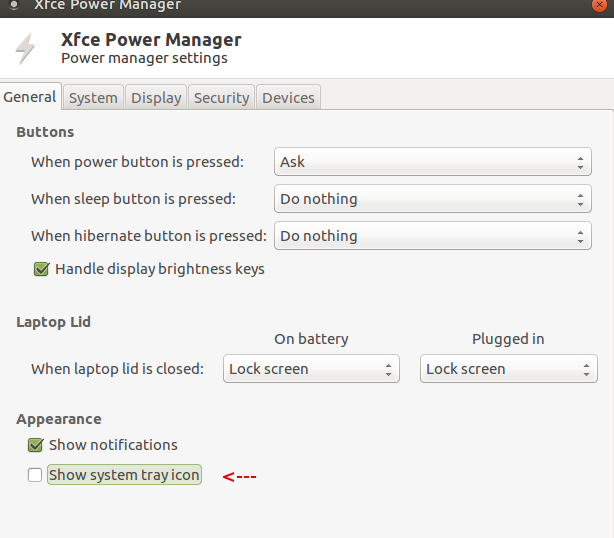The width and height of the screenshot is (614, 538).
Task: Click the lightning bolt Power Manager icon
Action: pos(25,48)
